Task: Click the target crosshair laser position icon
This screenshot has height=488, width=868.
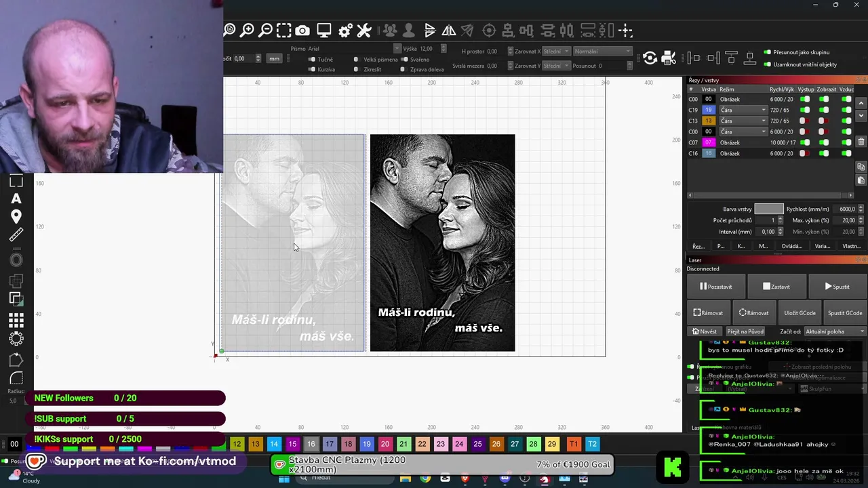Action: pyautogui.click(x=489, y=30)
